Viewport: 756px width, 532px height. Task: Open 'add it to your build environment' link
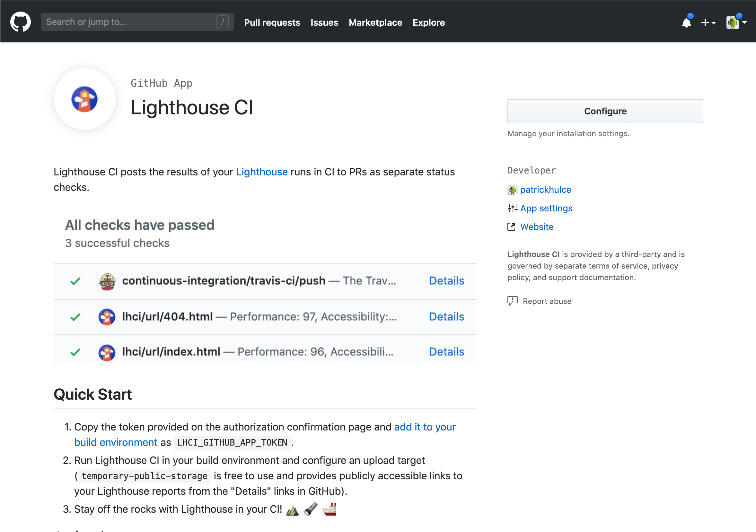(425, 427)
